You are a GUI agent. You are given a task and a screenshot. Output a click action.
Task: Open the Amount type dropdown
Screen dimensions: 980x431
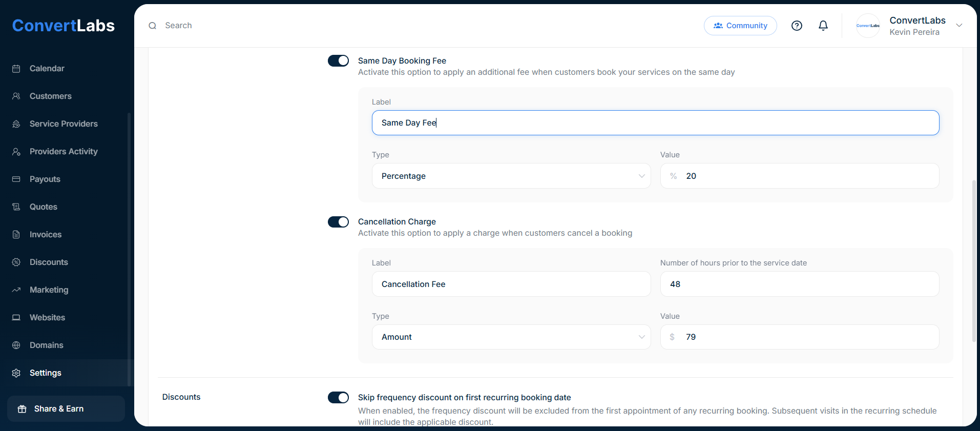click(x=511, y=337)
